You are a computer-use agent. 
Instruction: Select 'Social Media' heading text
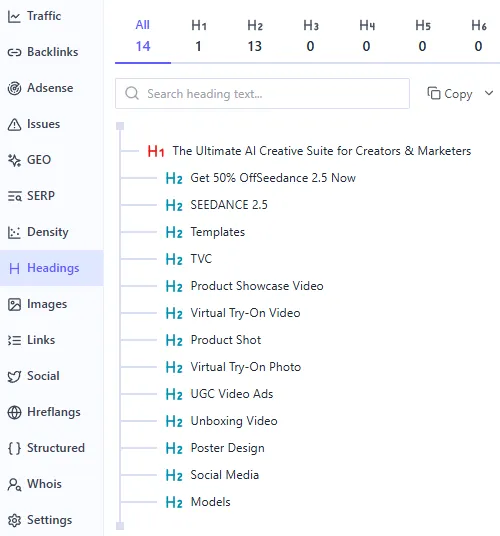225,475
